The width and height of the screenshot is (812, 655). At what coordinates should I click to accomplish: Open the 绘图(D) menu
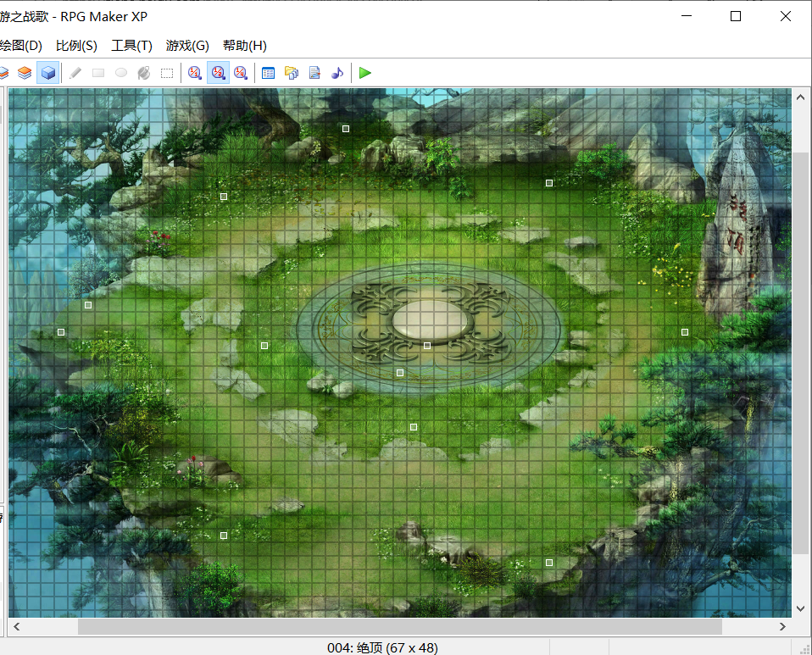[20, 46]
